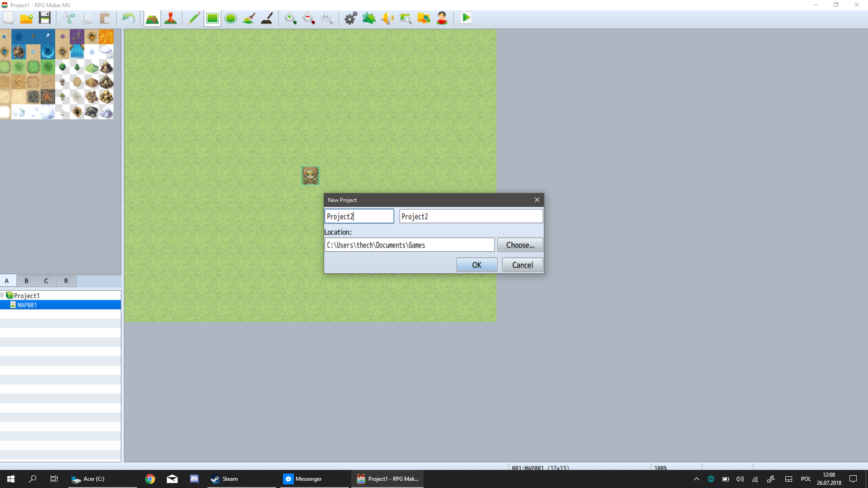This screenshot has width=868, height=488.
Task: Switch to Event mode icon
Action: click(x=170, y=19)
